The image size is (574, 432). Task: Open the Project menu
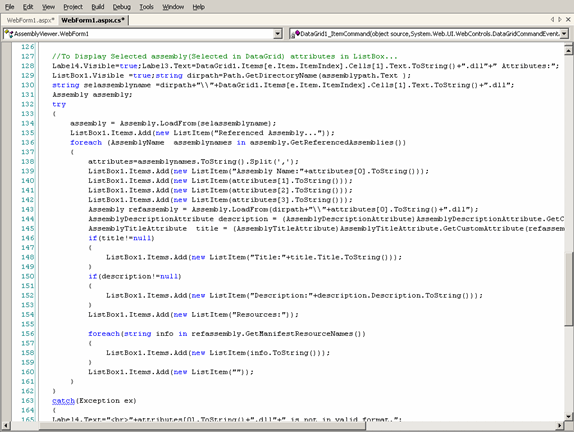click(73, 7)
